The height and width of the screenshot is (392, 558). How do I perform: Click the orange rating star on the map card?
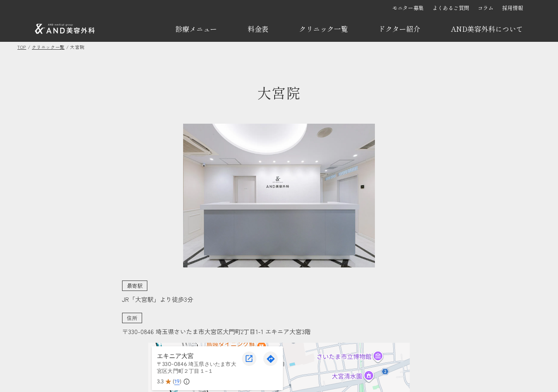tap(168, 382)
